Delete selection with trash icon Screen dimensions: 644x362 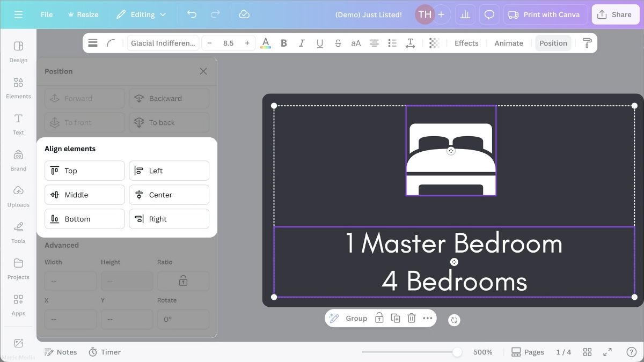412,318
